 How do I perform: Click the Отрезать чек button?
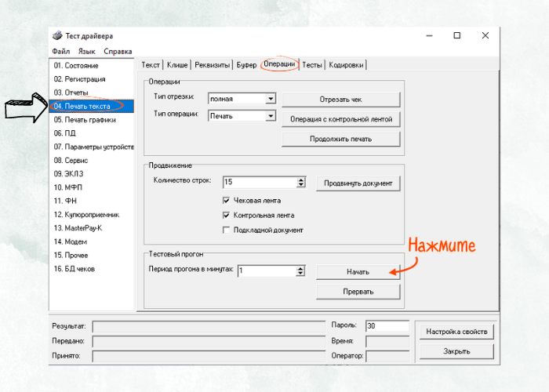pyautogui.click(x=340, y=100)
